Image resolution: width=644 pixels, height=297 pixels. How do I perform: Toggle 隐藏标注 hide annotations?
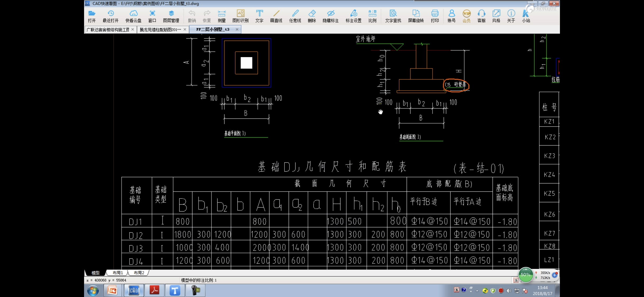click(x=330, y=16)
